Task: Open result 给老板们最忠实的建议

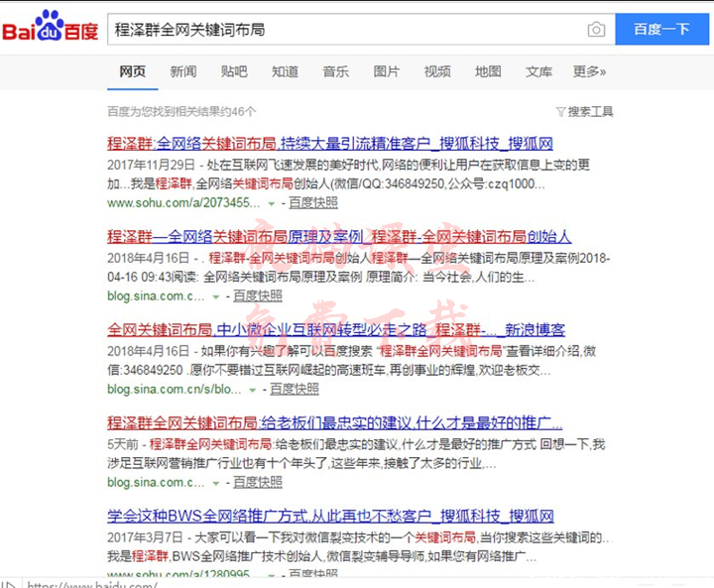Action: (x=335, y=423)
